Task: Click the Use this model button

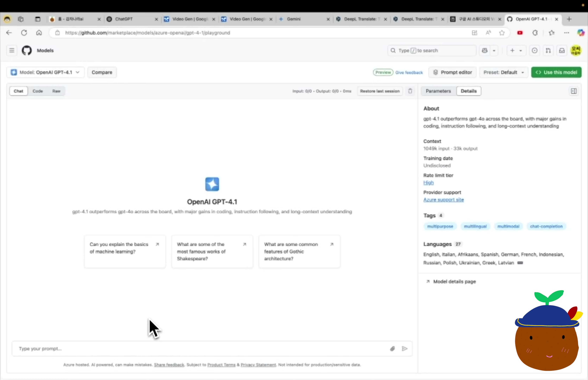Action: click(x=556, y=72)
